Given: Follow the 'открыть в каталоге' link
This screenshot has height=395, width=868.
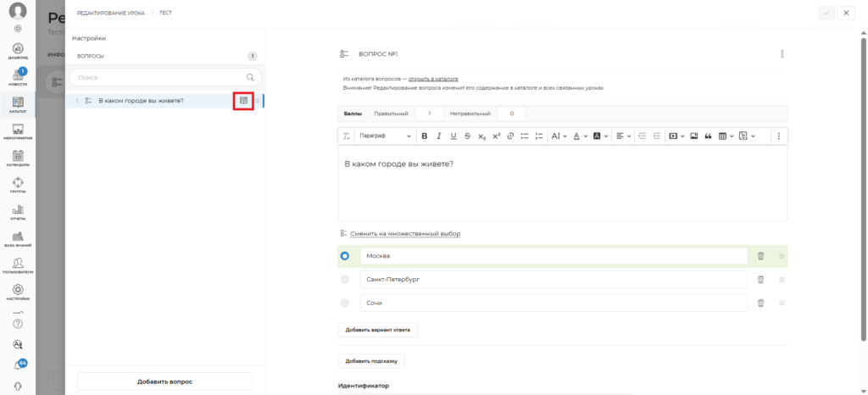Looking at the screenshot, I should point(427,78).
